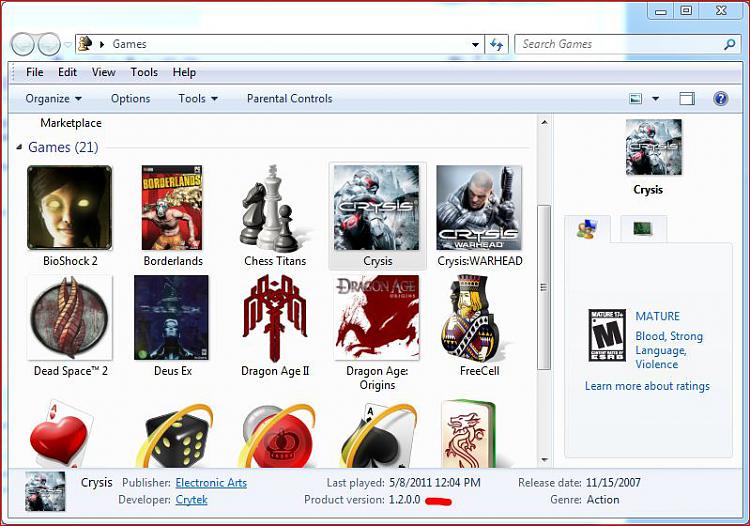
Task: Select the Borderlands game icon
Action: 172,208
